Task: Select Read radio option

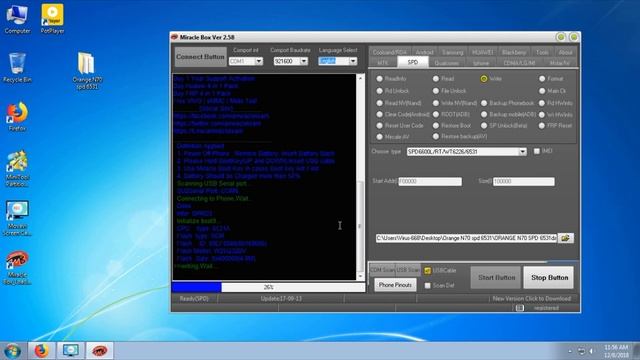Action: (436, 78)
